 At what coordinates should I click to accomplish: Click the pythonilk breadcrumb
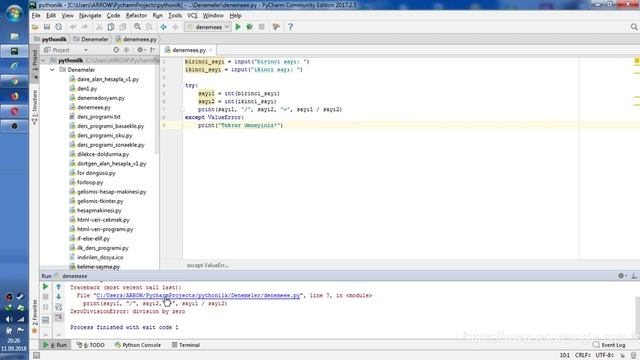(51, 39)
